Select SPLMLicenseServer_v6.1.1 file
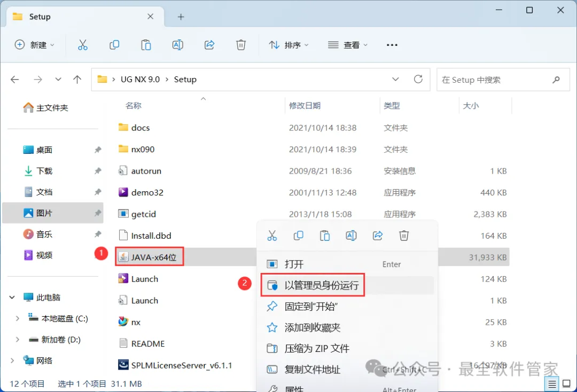The image size is (577, 392). click(x=175, y=365)
